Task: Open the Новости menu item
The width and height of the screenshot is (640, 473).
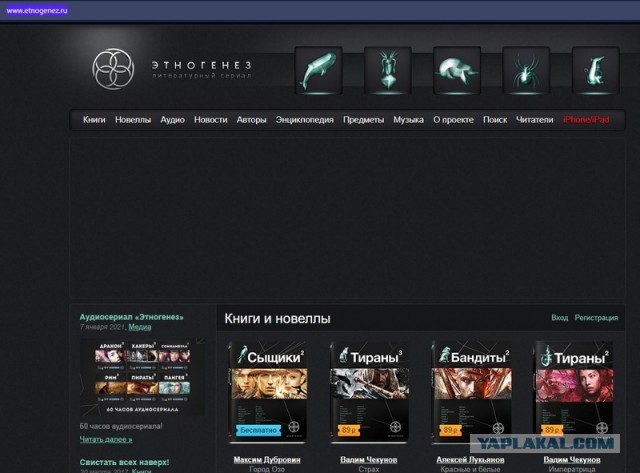Action: click(x=211, y=120)
